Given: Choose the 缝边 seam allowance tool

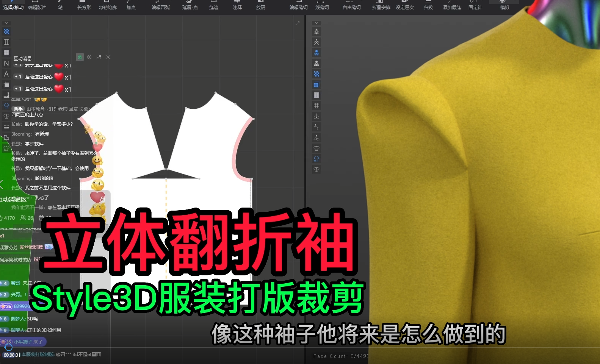Looking at the screenshot, I should pos(214,5).
